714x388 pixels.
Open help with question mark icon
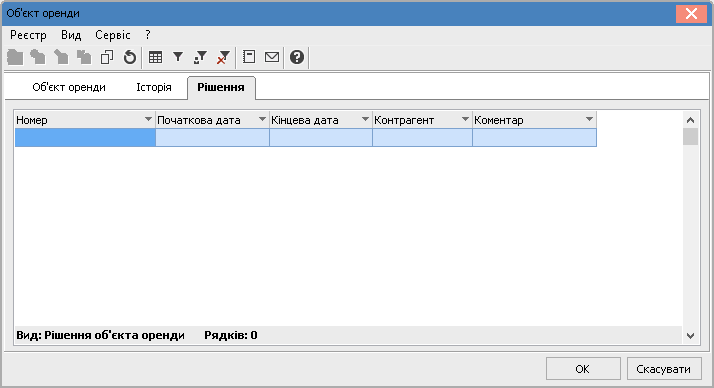(297, 57)
